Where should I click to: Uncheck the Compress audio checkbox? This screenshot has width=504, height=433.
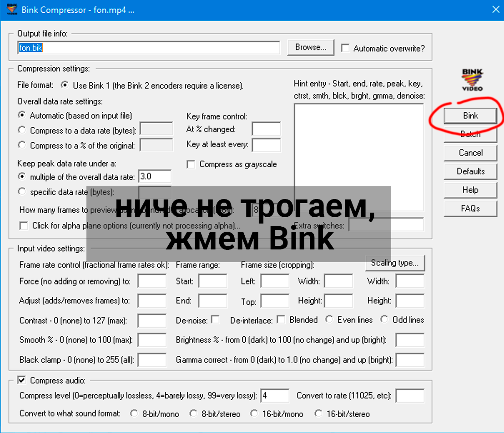[21, 380]
